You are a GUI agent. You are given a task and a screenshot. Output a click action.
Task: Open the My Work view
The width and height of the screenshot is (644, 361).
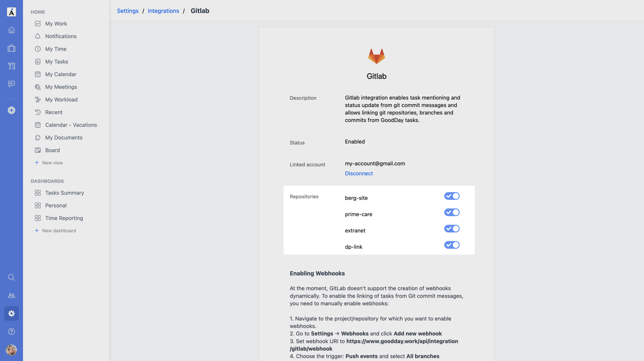click(56, 24)
